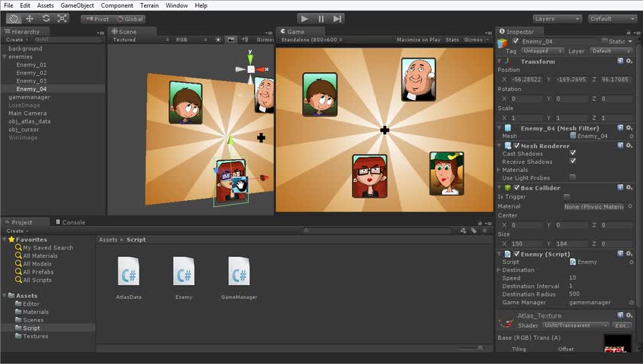Toggle Cast Shadows checkbox
The image size is (643, 364).
coord(572,153)
